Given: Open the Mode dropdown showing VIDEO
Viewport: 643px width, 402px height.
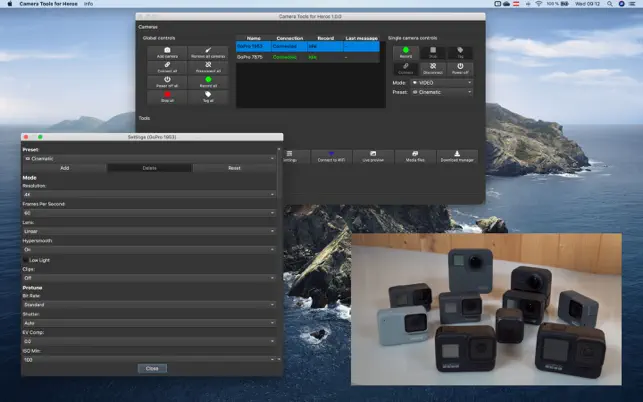Looking at the screenshot, I should [x=442, y=82].
